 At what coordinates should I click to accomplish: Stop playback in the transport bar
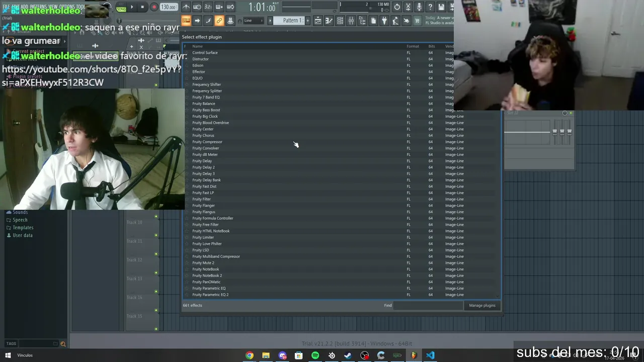point(143,7)
